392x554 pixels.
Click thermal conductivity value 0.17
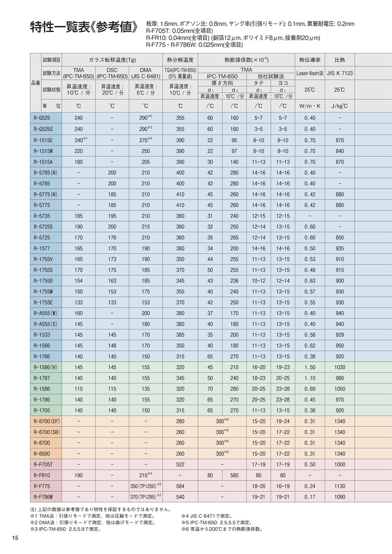(310, 497)
